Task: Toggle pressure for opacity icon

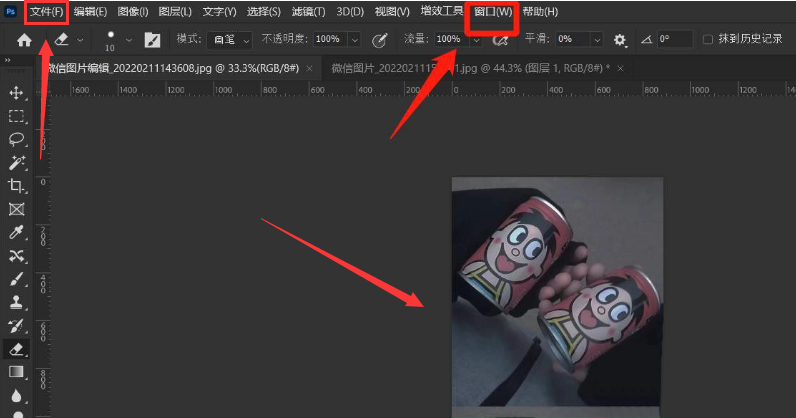Action: 379,40
